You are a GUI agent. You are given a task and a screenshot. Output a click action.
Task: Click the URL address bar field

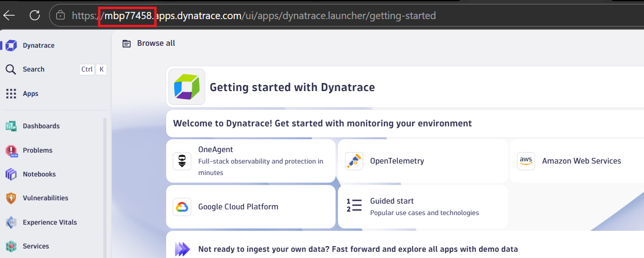pyautogui.click(x=347, y=15)
